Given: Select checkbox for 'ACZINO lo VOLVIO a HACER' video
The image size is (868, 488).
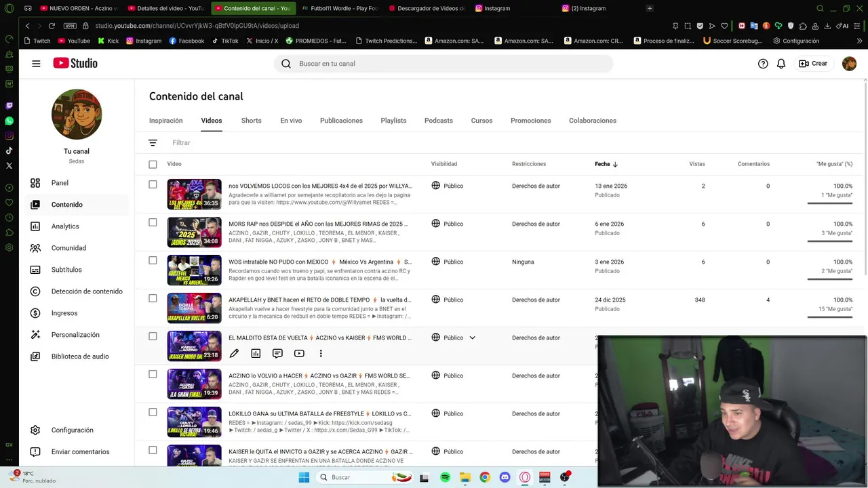Looking at the screenshot, I should 153,374.
